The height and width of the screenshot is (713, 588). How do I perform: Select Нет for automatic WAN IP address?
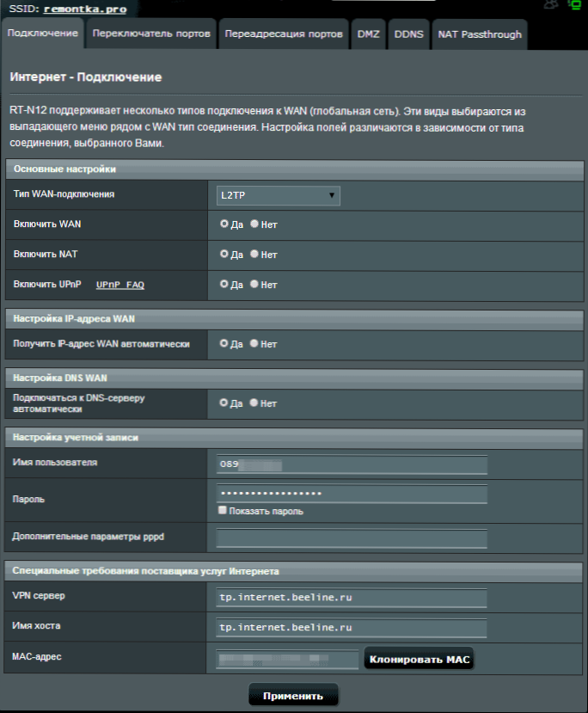[x=254, y=343]
